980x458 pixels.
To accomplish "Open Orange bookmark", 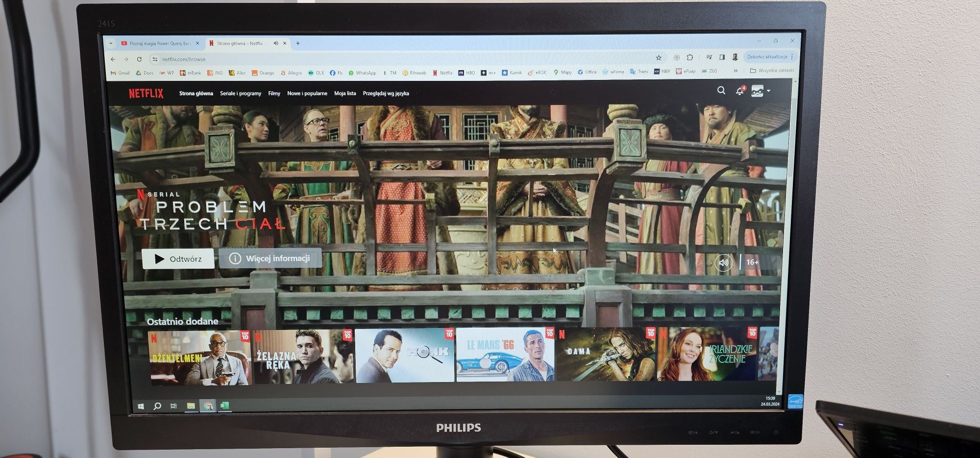I will (263, 73).
